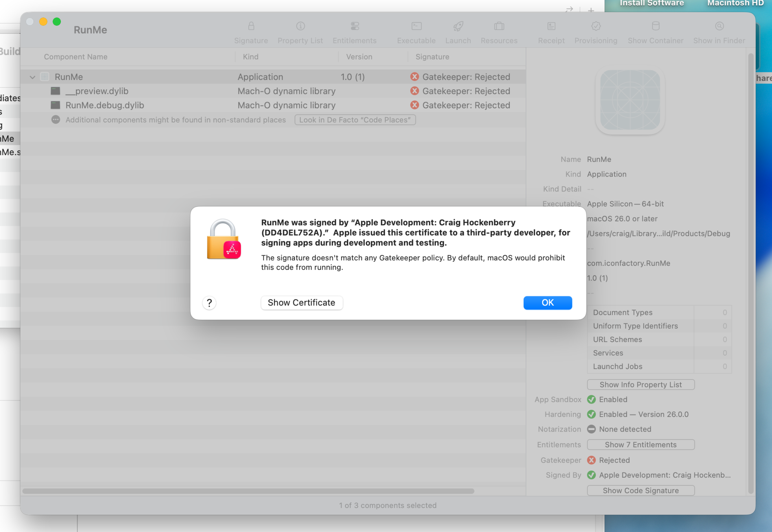Click the /Users/craig/Library path text
This screenshot has height=532, width=772.
pos(658,233)
